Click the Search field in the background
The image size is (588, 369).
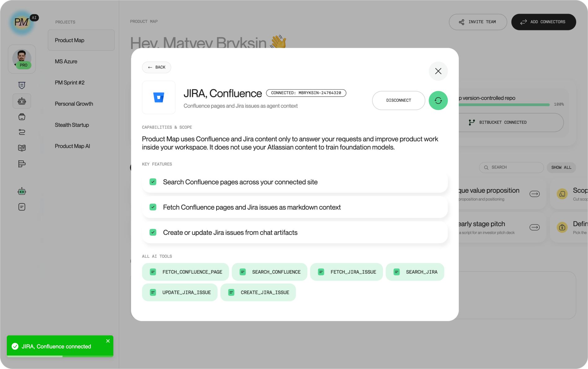pos(511,167)
